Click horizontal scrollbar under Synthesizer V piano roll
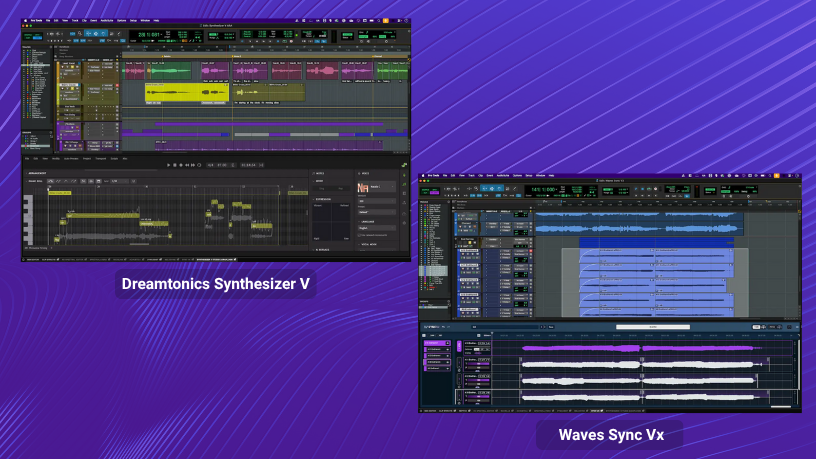The image size is (816, 459). coord(139,244)
